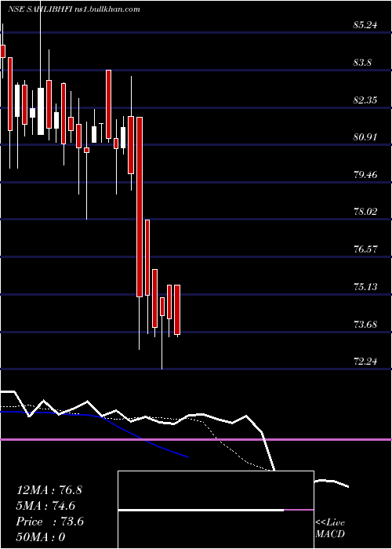Image resolution: width=392 pixels, height=549 pixels.
Task: Click the 79.46 price level label
Action: (365, 175)
